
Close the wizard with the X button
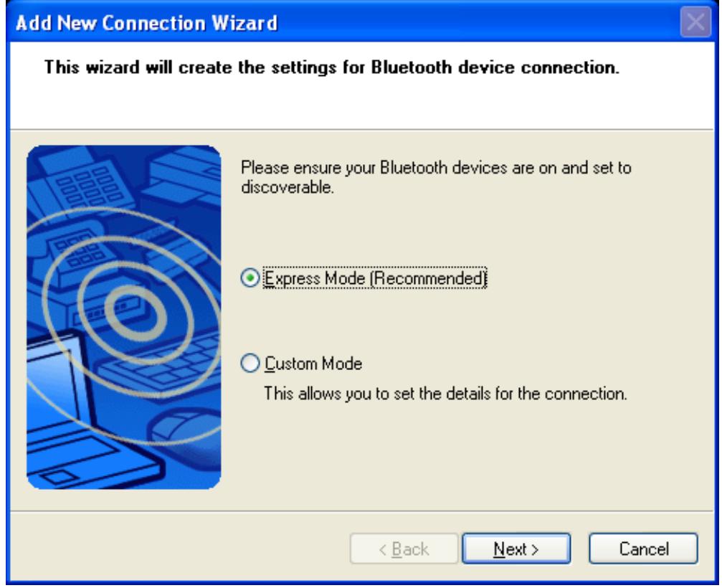click(695, 22)
